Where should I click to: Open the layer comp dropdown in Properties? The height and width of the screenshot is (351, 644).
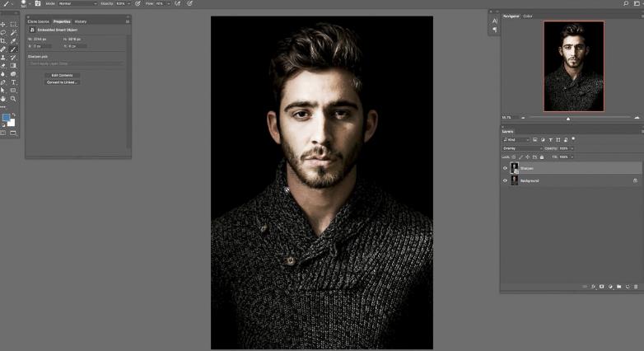75,63
